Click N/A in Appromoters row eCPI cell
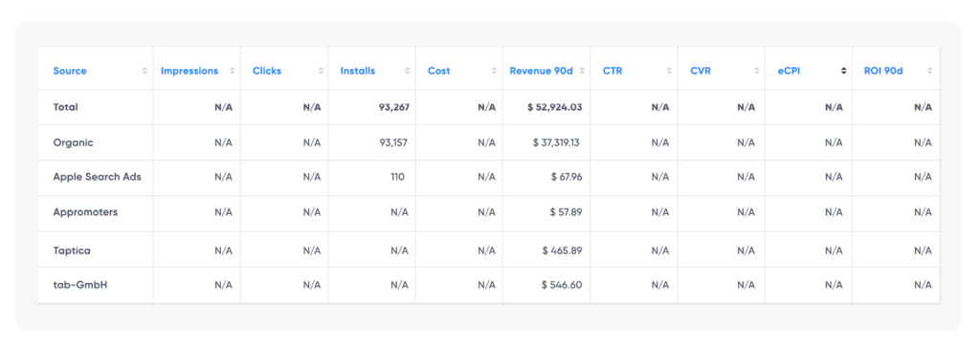The height and width of the screenshot is (346, 980). (834, 212)
